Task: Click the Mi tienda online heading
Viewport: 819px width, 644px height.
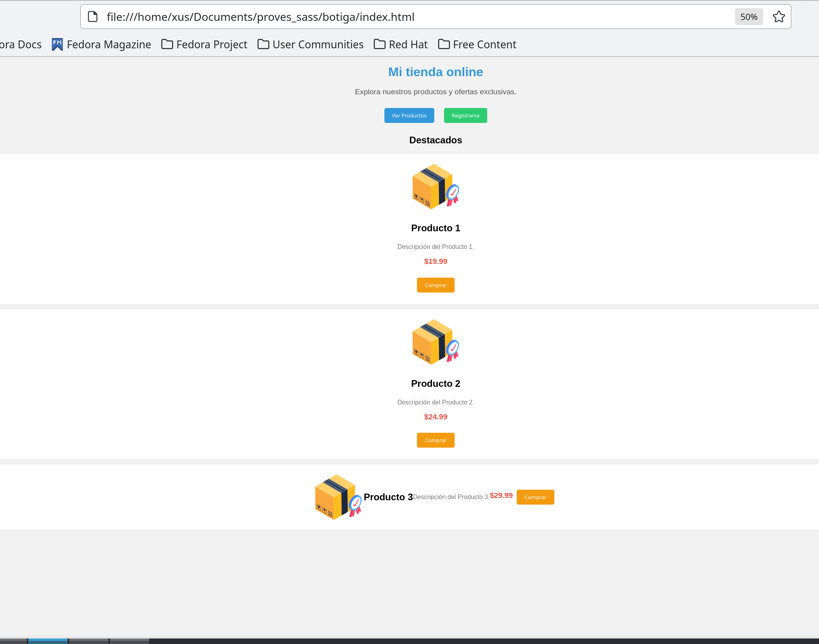Action: pos(435,72)
